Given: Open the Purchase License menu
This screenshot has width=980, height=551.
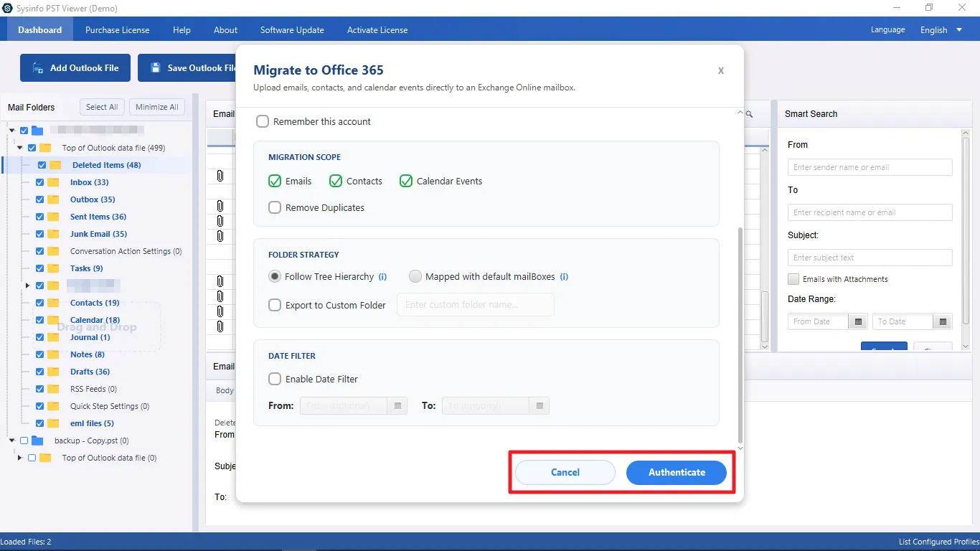Looking at the screenshot, I should [x=118, y=30].
